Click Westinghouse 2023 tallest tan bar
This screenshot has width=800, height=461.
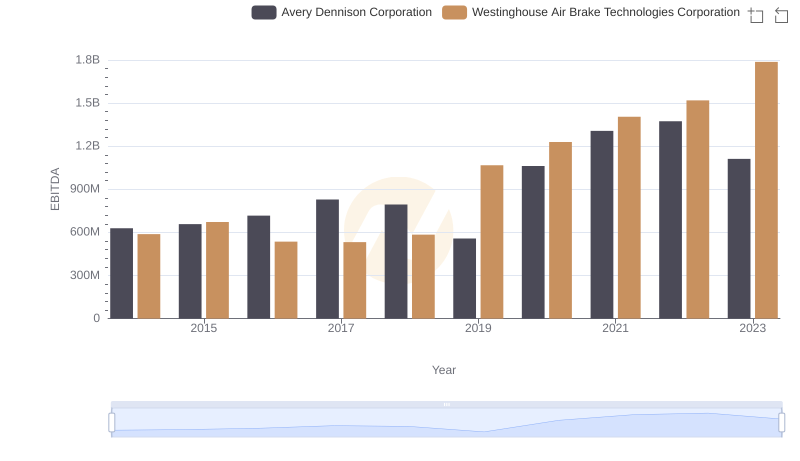(x=766, y=190)
